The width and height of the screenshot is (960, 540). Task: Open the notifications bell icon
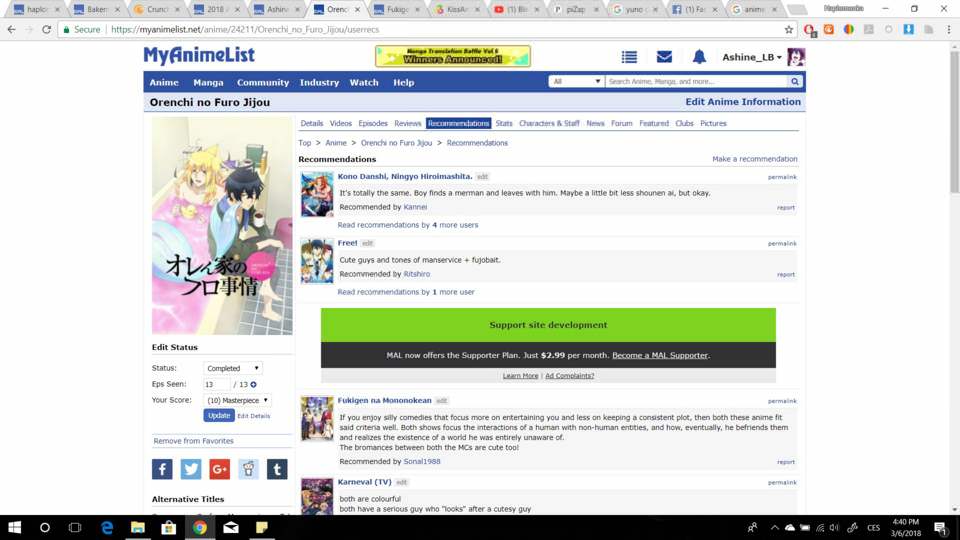coord(699,57)
